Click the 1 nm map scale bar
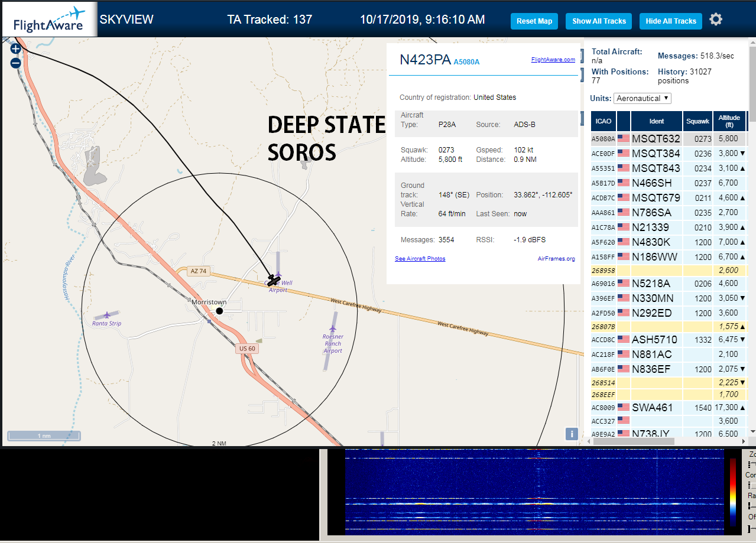Viewport: 756px width, 543px height. 44,436
